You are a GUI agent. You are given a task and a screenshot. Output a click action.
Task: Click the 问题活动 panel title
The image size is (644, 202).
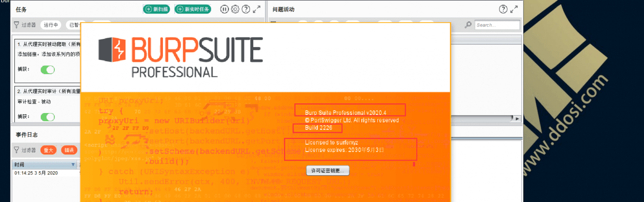coord(283,9)
